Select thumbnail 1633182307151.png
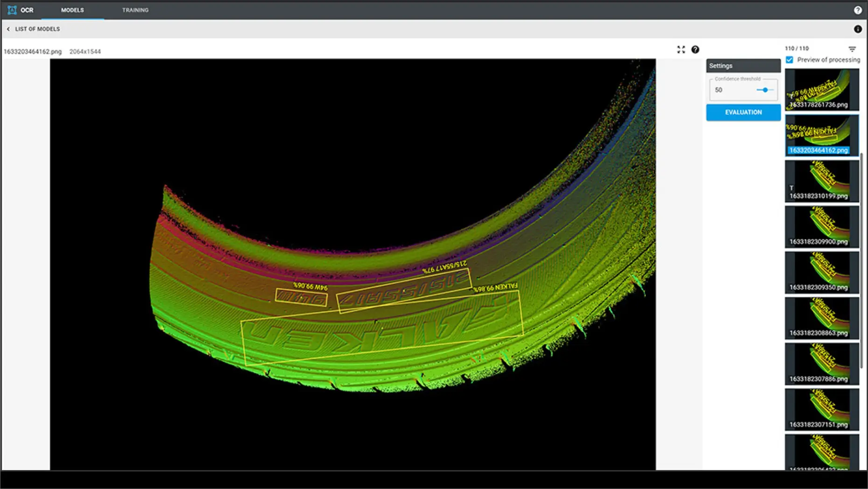 coord(822,410)
